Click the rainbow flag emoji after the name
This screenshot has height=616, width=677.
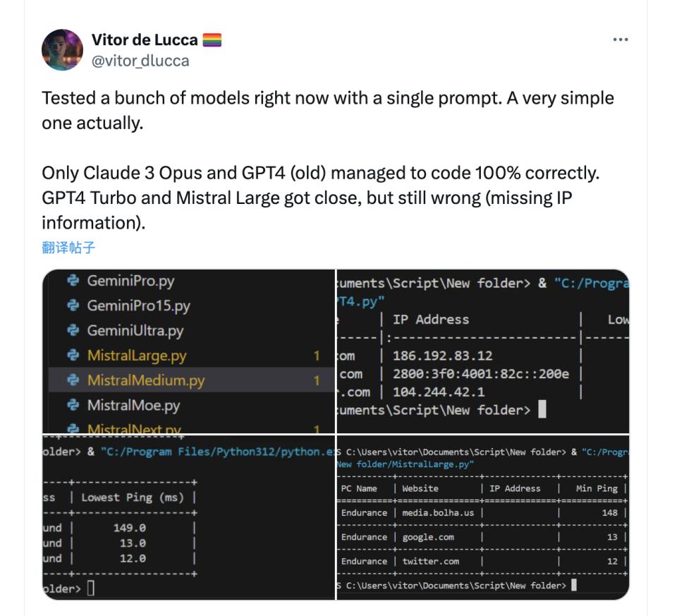click(212, 40)
